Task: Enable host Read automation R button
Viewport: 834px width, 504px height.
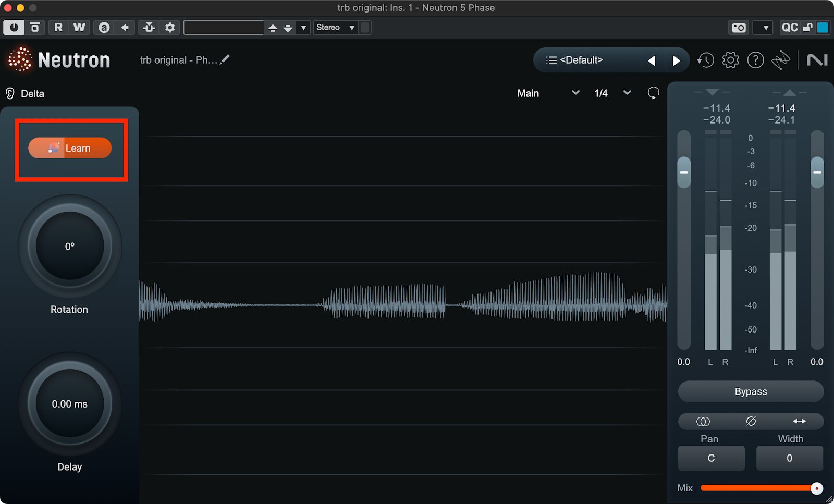Action: [58, 28]
